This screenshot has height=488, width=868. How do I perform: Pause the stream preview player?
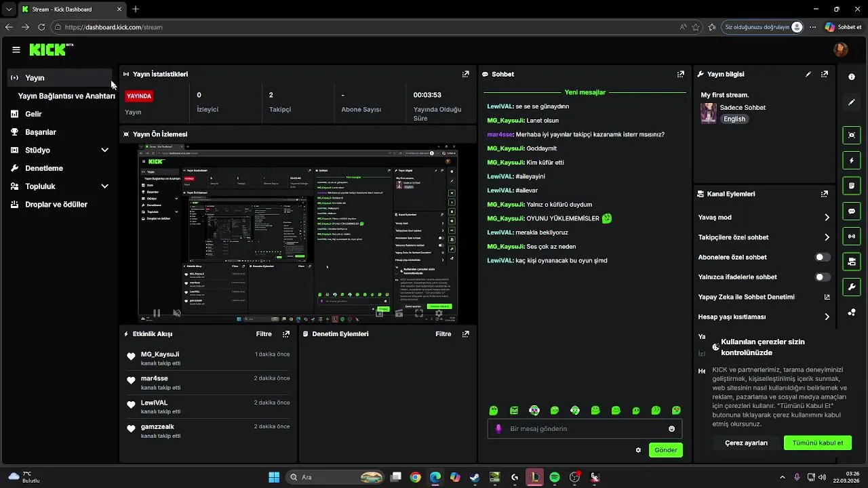157,313
